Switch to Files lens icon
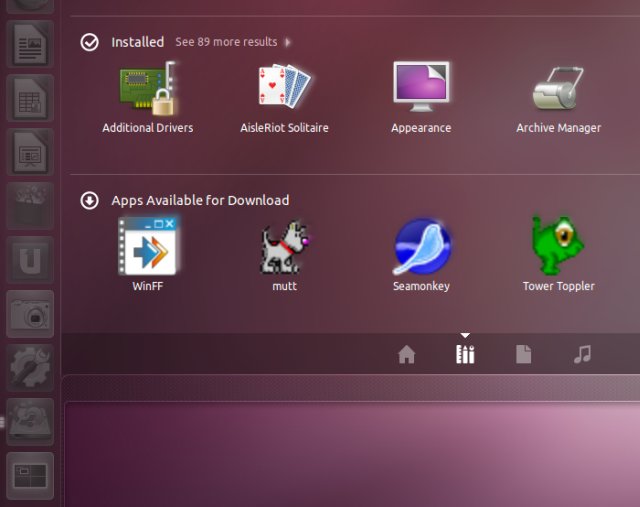Image resolution: width=640 pixels, height=507 pixels. 524,354
